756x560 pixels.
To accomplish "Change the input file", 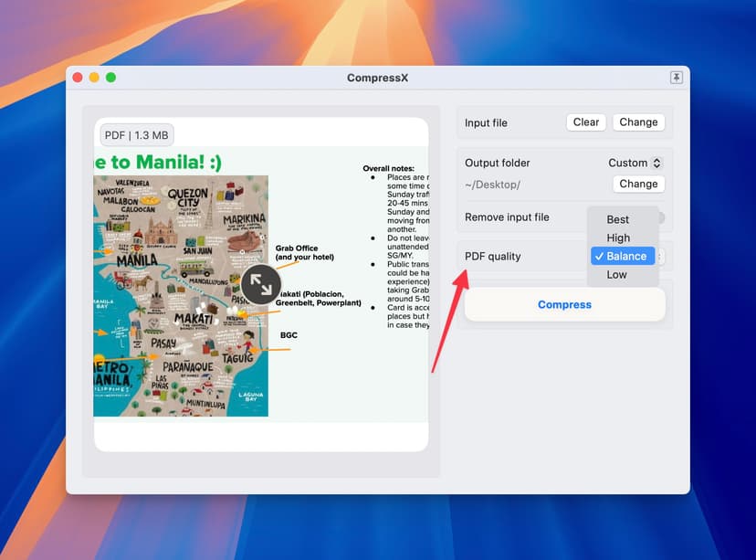I will coord(638,122).
